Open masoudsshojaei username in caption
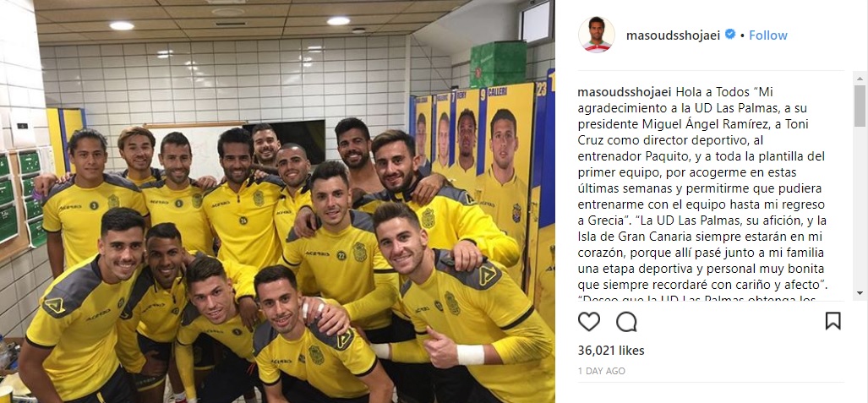This screenshot has height=403, width=868. [x=625, y=90]
